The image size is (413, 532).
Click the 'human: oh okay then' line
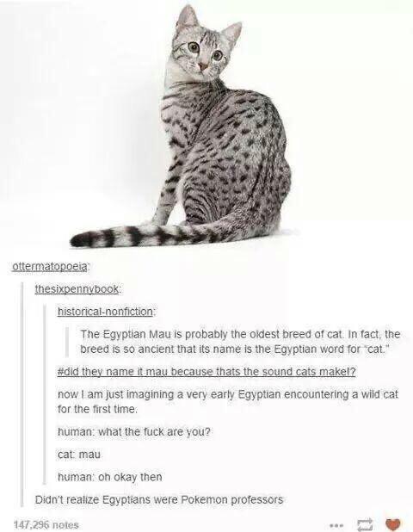tap(110, 477)
